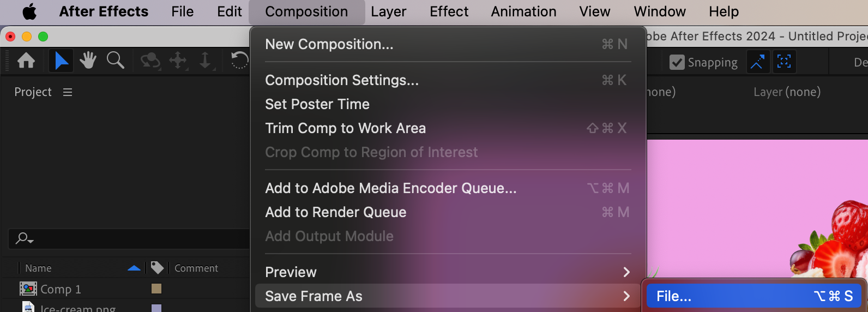Open the project search filter dropdown

pyautogui.click(x=25, y=238)
